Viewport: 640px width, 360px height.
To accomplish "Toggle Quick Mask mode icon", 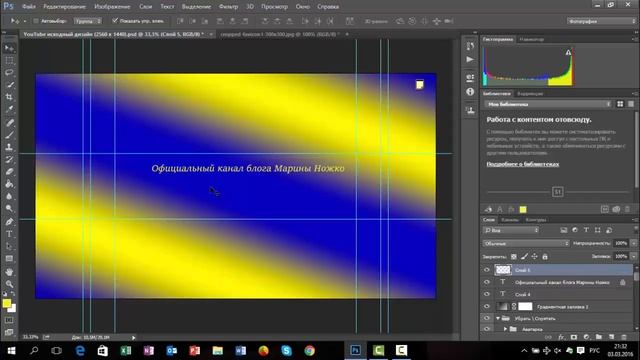I will (9, 320).
